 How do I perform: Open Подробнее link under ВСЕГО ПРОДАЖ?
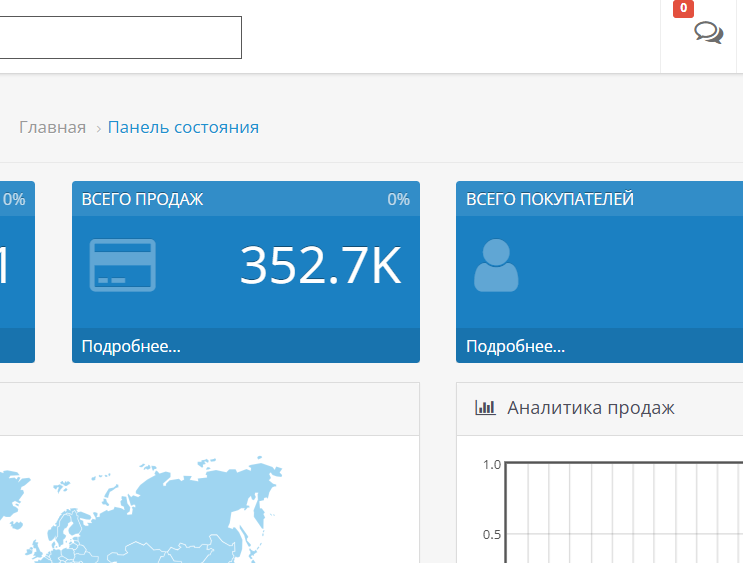[x=131, y=346]
